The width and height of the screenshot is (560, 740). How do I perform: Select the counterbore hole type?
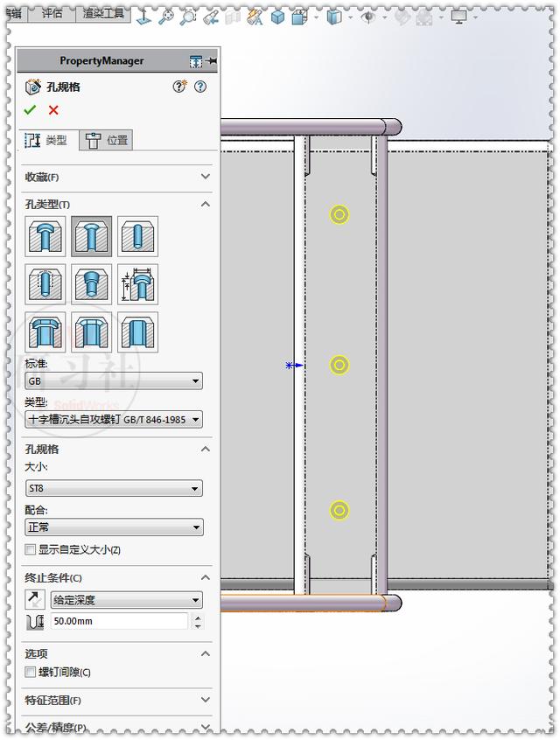45,236
